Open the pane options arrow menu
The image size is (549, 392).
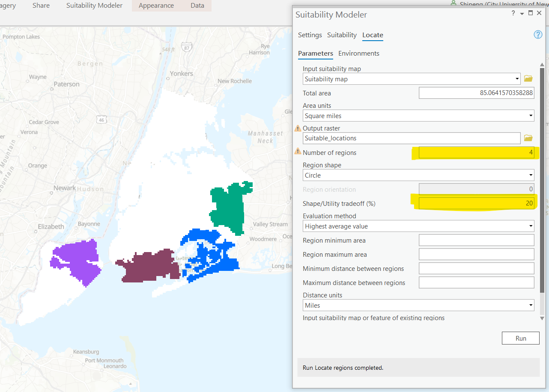(522, 14)
